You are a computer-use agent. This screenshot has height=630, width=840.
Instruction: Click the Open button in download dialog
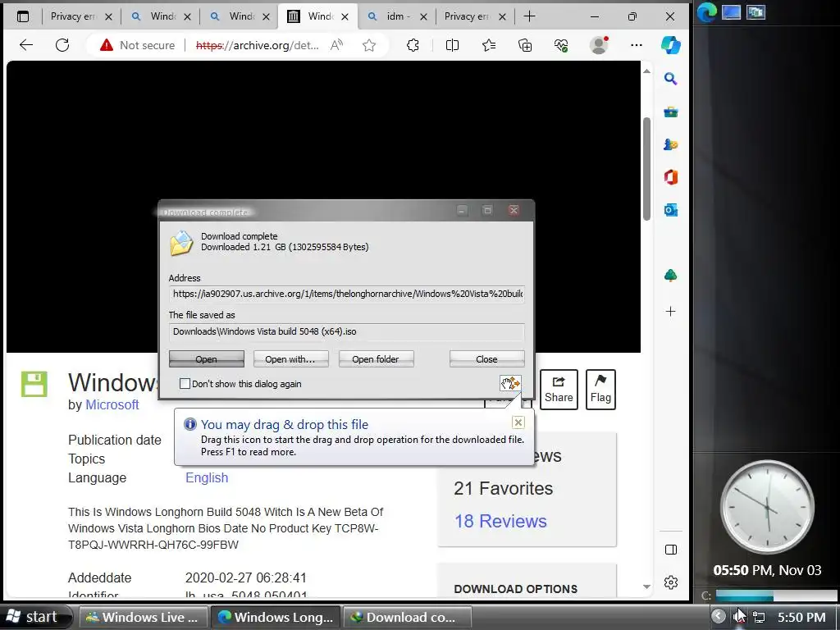click(x=206, y=359)
